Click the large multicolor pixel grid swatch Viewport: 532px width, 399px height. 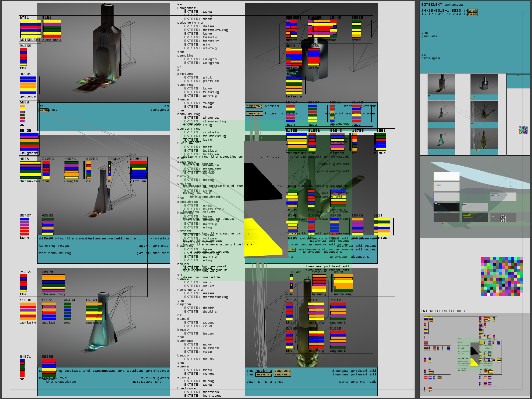click(x=502, y=276)
